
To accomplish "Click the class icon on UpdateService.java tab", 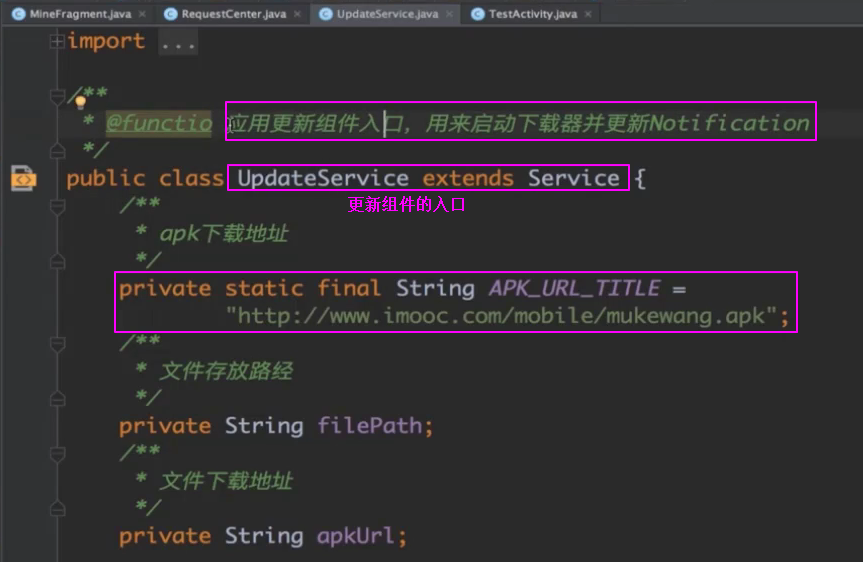I will click(x=325, y=14).
